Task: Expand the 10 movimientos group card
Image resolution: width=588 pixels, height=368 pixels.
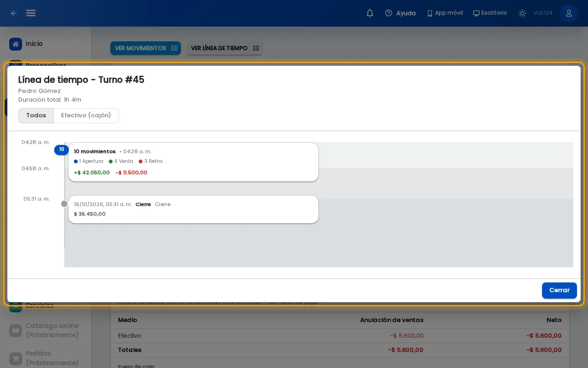Action: coord(193,162)
